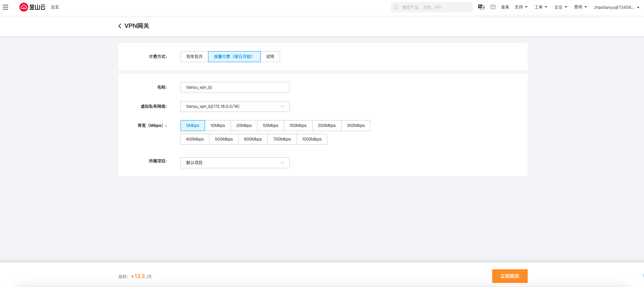The width and height of the screenshot is (644, 287).
Task: Click the language switch icon
Action: pos(481,7)
